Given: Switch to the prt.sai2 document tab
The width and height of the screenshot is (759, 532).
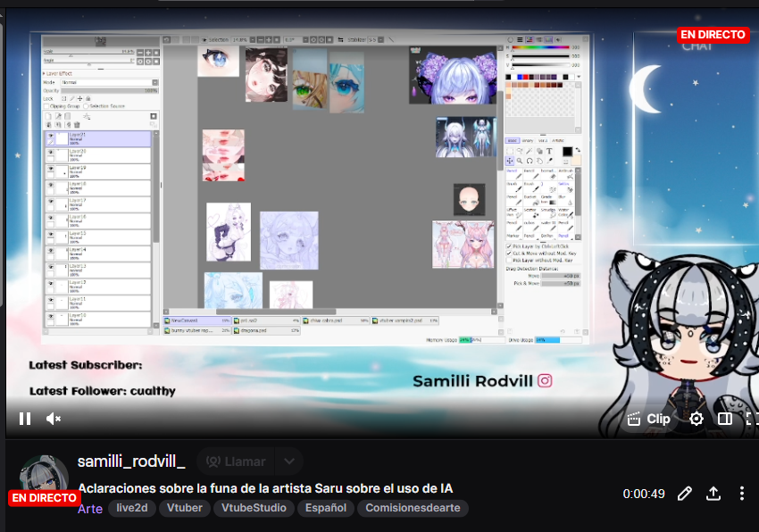Looking at the screenshot, I should (267, 320).
